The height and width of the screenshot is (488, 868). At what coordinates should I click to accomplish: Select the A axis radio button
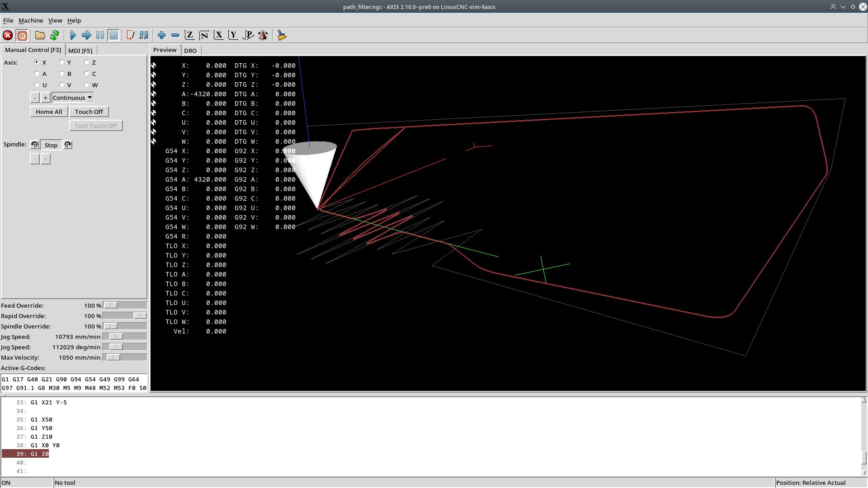tap(37, 74)
